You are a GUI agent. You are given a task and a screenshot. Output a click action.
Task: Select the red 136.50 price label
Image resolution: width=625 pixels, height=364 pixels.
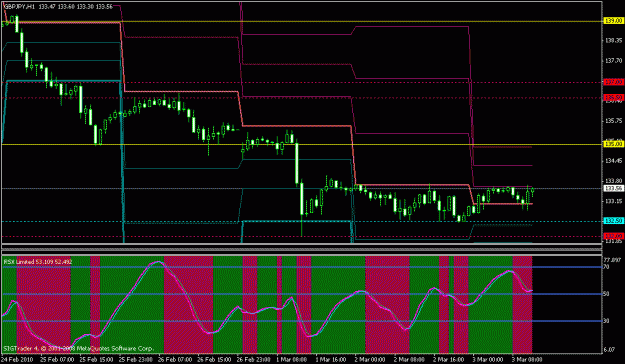tap(614, 97)
